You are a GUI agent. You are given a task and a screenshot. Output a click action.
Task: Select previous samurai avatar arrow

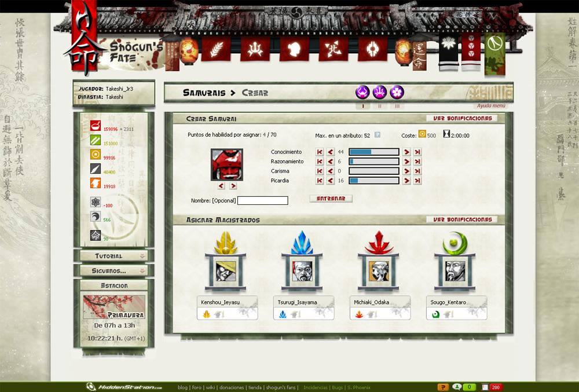221,186
